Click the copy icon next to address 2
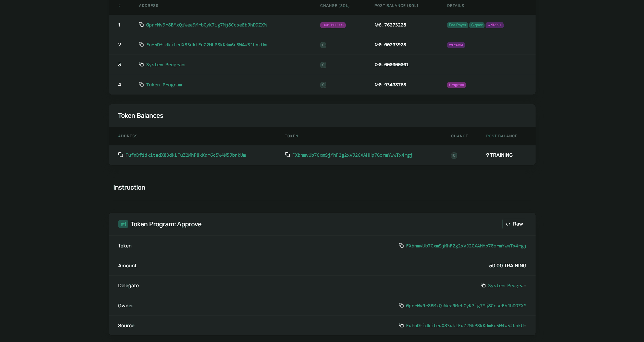 pyautogui.click(x=141, y=45)
